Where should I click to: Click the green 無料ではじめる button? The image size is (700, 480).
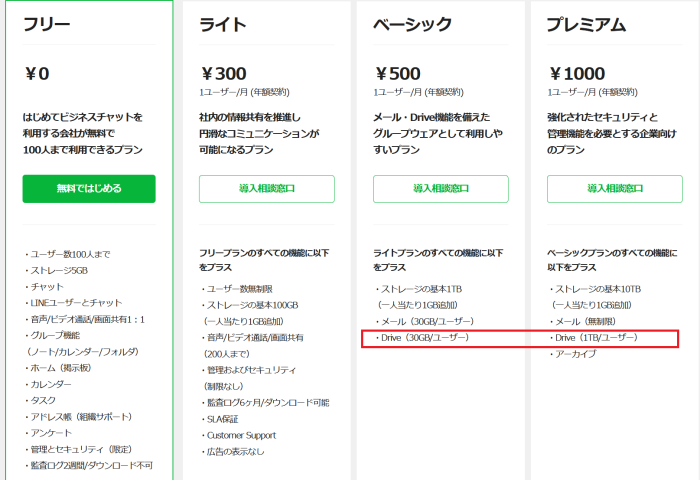tap(89, 188)
